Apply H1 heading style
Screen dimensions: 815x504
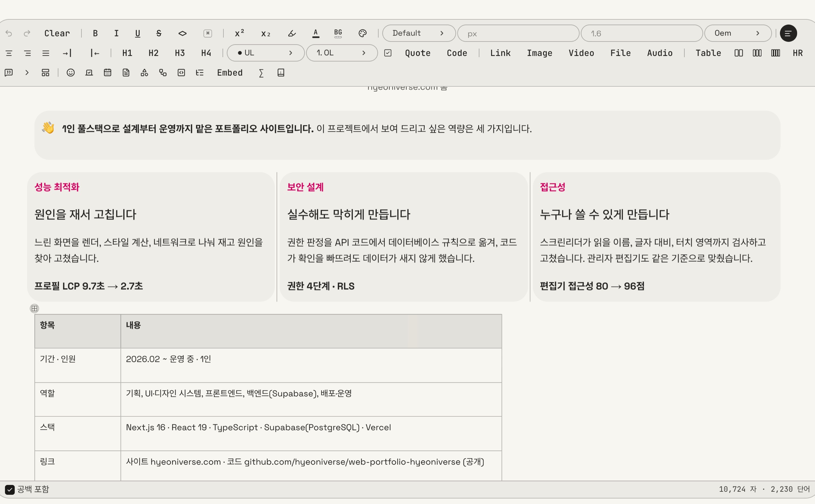coord(127,53)
